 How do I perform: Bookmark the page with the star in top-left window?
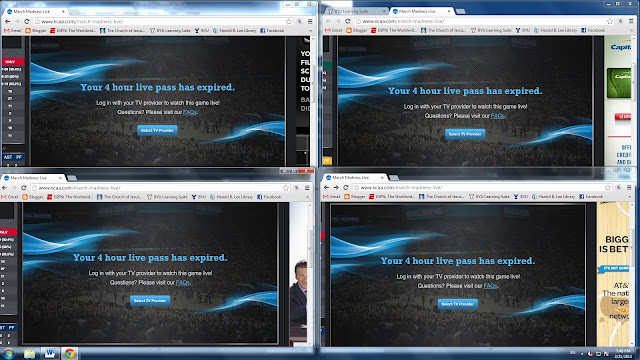click(289, 21)
